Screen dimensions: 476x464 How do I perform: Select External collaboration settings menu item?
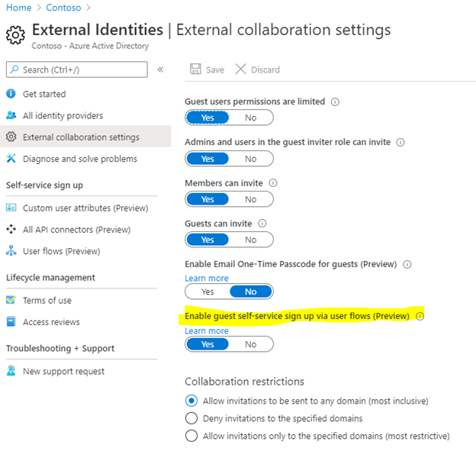point(85,137)
